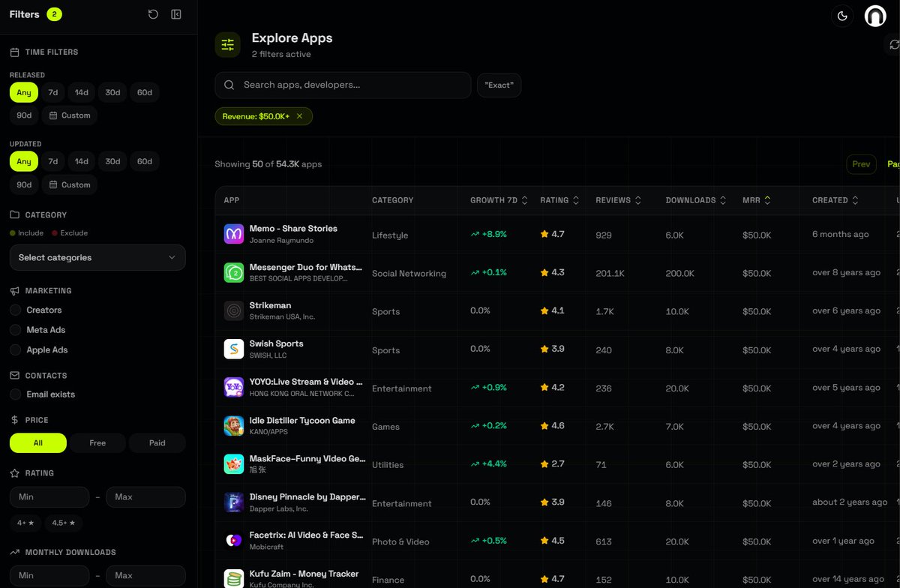Select the All price option
The width and height of the screenshot is (900, 588).
[38, 443]
